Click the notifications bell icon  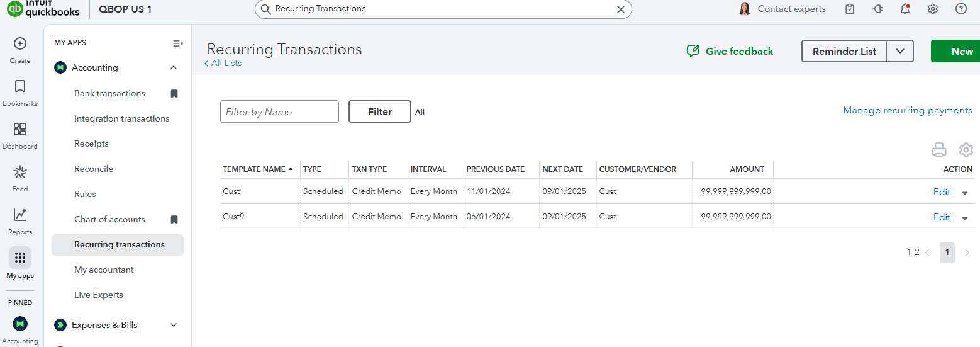pos(905,9)
